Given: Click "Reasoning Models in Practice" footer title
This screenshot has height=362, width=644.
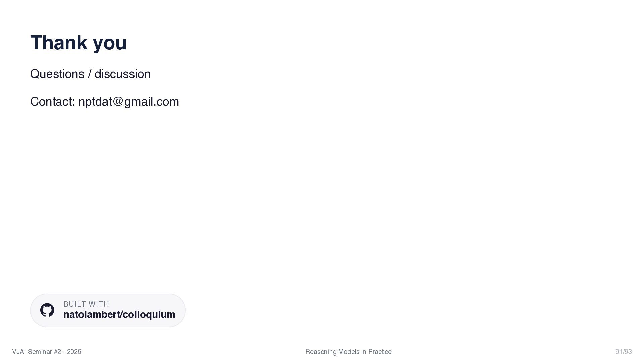Looking at the screenshot, I should pos(348,352).
